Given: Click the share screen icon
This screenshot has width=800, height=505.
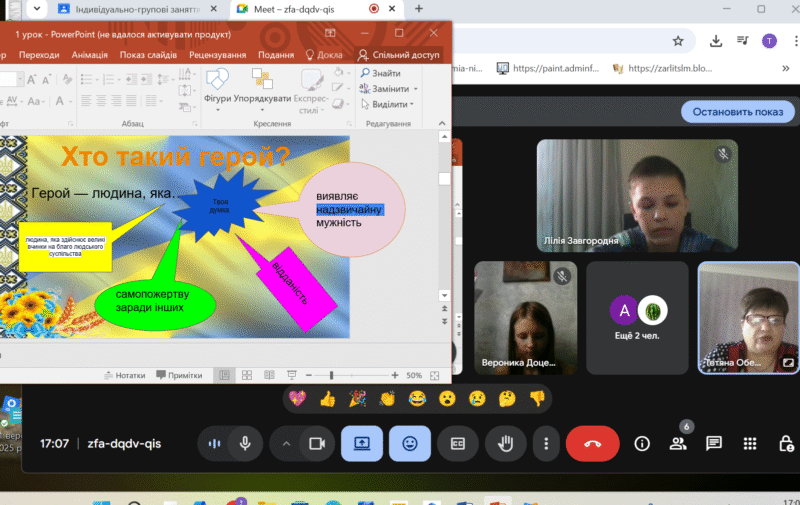Looking at the screenshot, I should (x=361, y=443).
